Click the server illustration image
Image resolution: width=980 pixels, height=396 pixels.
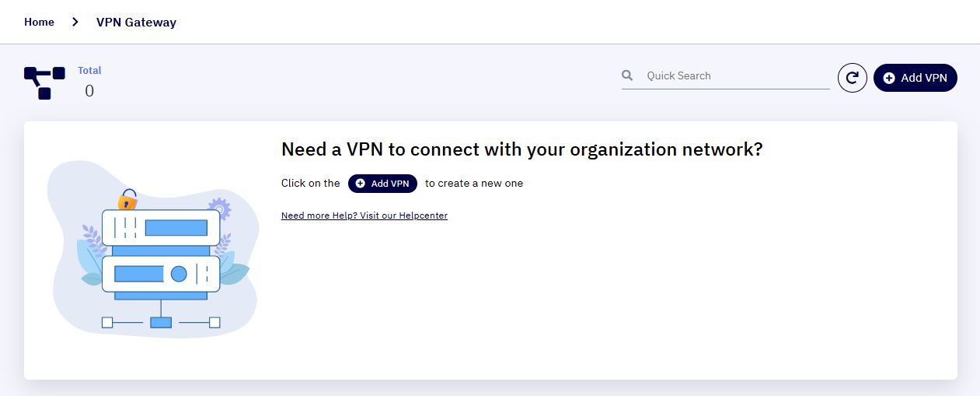click(152, 249)
